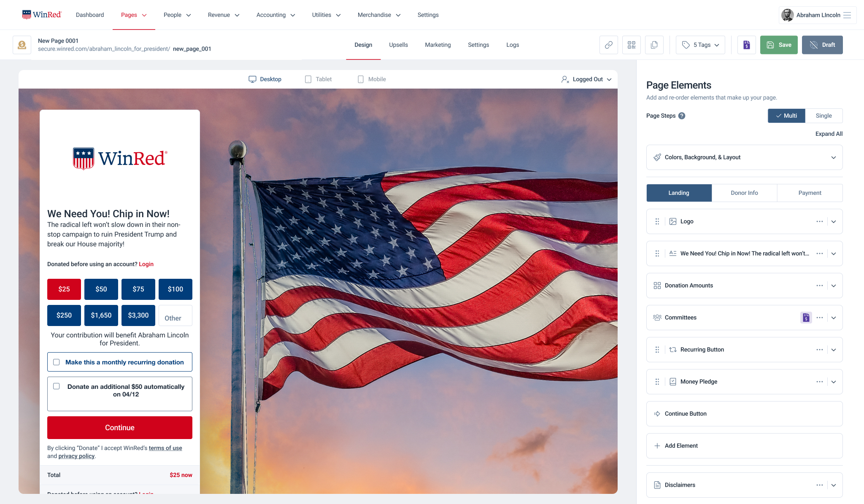
Task: Open the more options menu for Logo
Action: coord(819,221)
